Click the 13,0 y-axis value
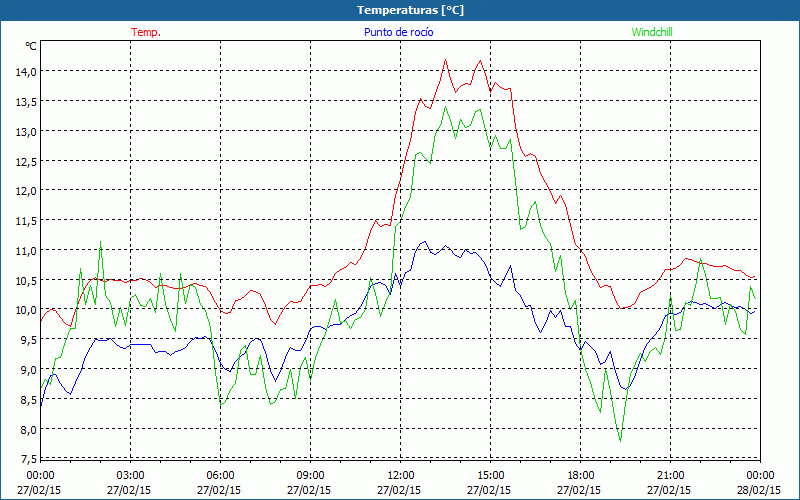Viewport: 800px width, 500px height. click(x=27, y=132)
